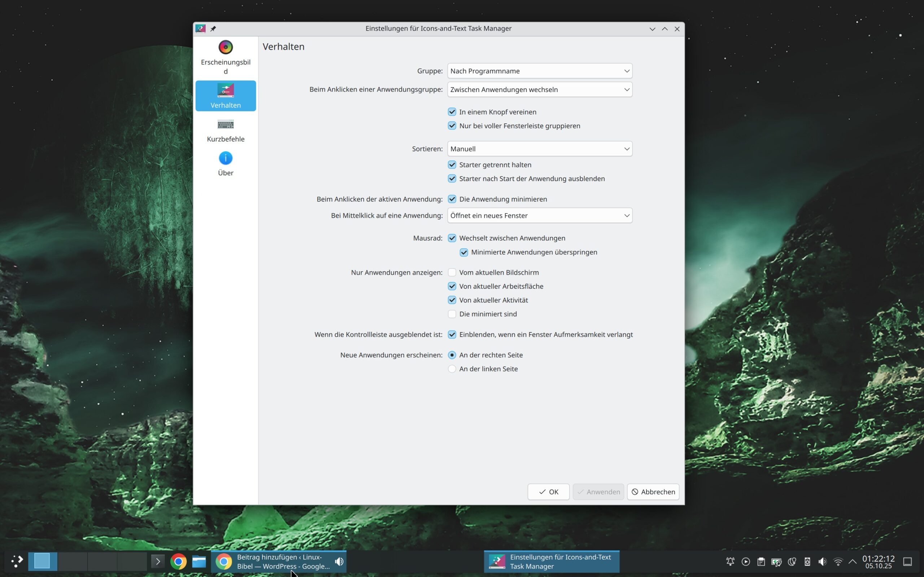Open notifications bell in system tray

[x=730, y=561]
